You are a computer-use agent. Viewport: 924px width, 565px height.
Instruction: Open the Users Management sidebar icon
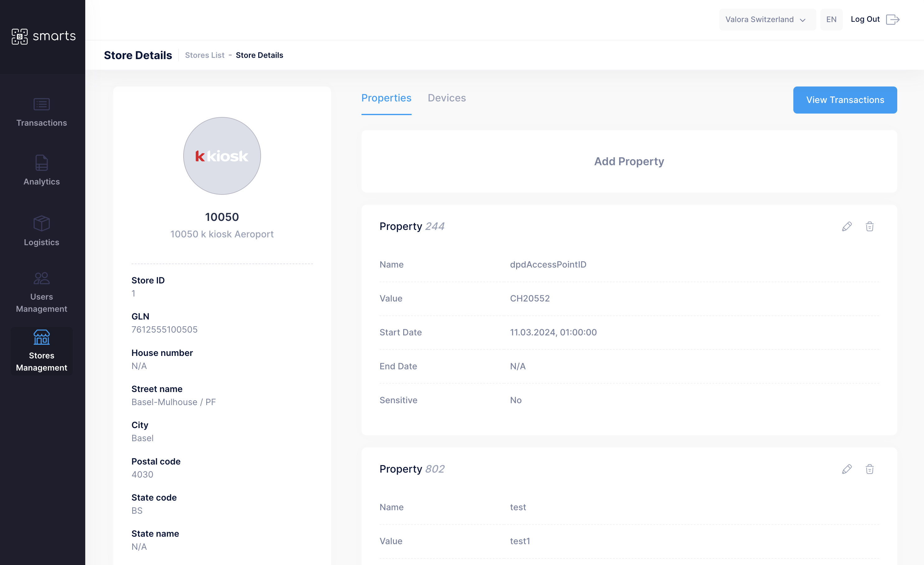pos(42,278)
